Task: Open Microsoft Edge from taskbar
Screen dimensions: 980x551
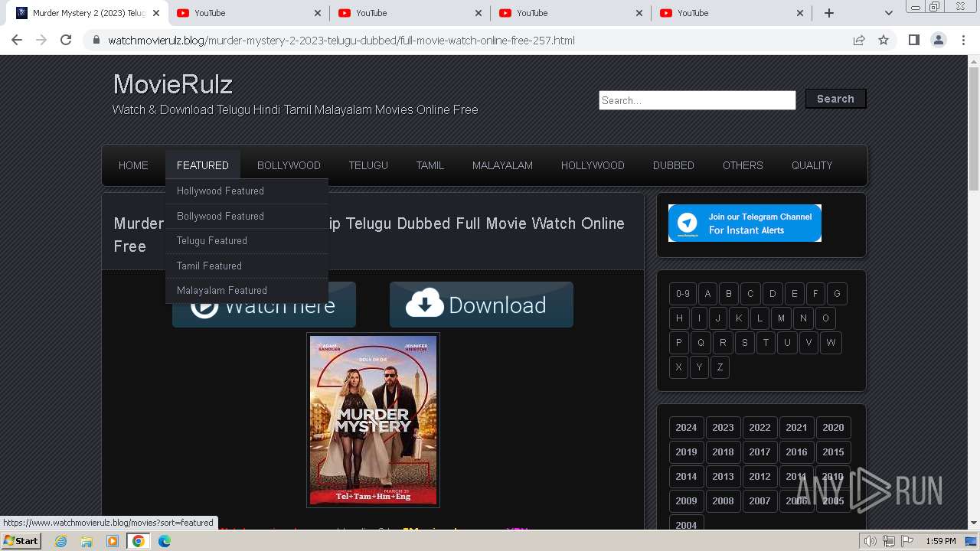Action: [x=164, y=541]
